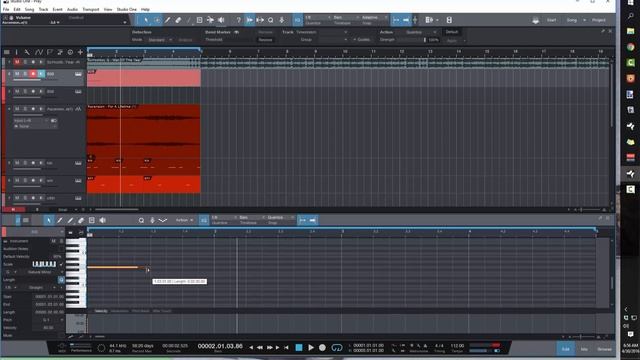The image size is (640, 360).
Task: Click the add track plus icon
Action: point(80,52)
